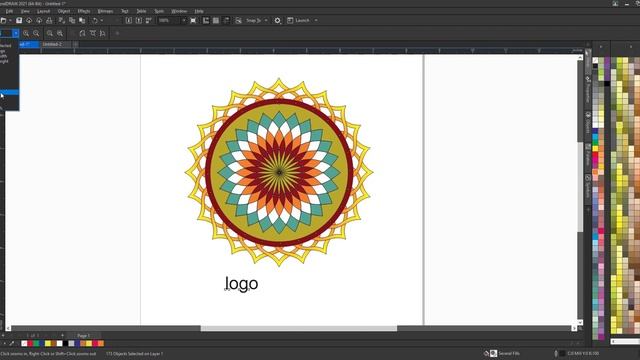Click the Copy icon in the toolbar

[x=72, y=20]
